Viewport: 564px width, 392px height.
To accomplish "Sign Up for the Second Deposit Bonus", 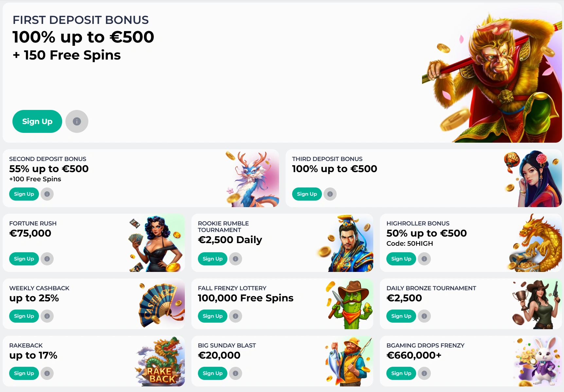I will point(24,194).
